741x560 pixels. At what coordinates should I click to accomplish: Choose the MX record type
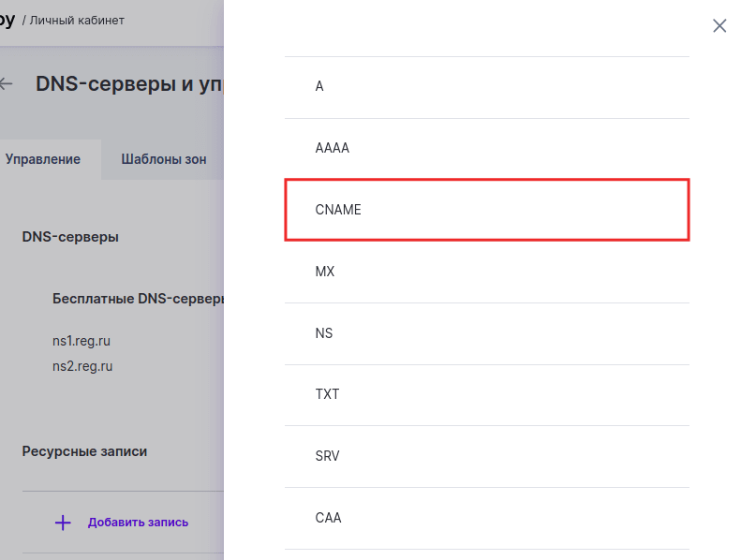pyautogui.click(x=487, y=272)
